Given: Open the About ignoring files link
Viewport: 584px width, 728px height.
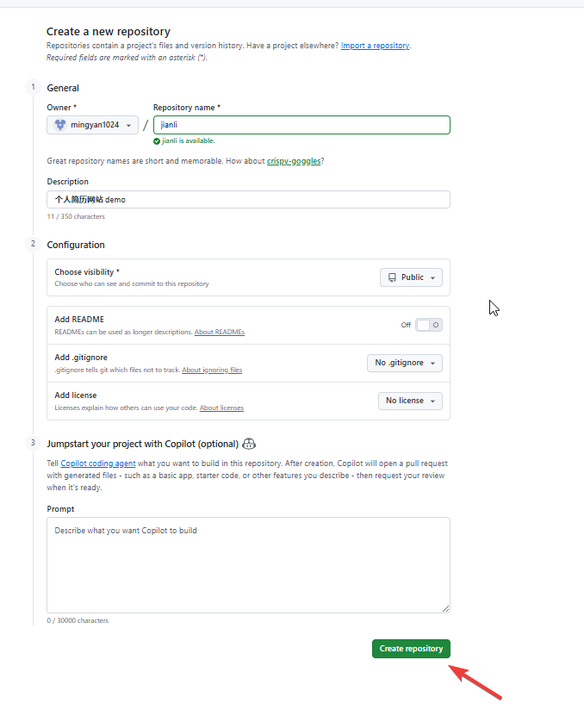Looking at the screenshot, I should (x=212, y=370).
